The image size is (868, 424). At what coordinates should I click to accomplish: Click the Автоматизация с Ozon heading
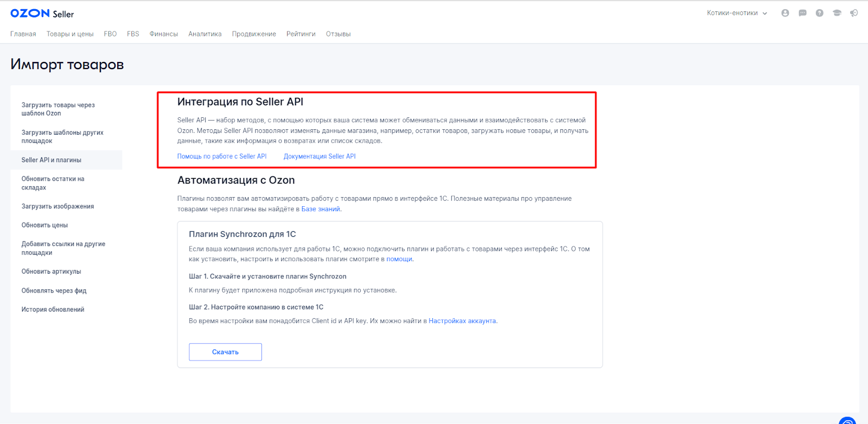pyautogui.click(x=236, y=180)
